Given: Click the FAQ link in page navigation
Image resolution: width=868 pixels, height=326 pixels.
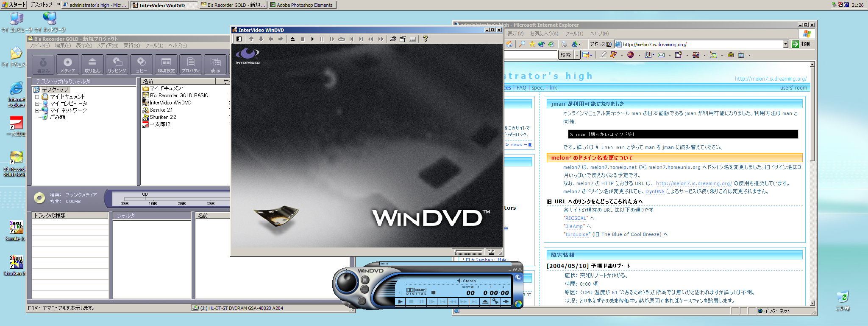Looking at the screenshot, I should pos(521,88).
